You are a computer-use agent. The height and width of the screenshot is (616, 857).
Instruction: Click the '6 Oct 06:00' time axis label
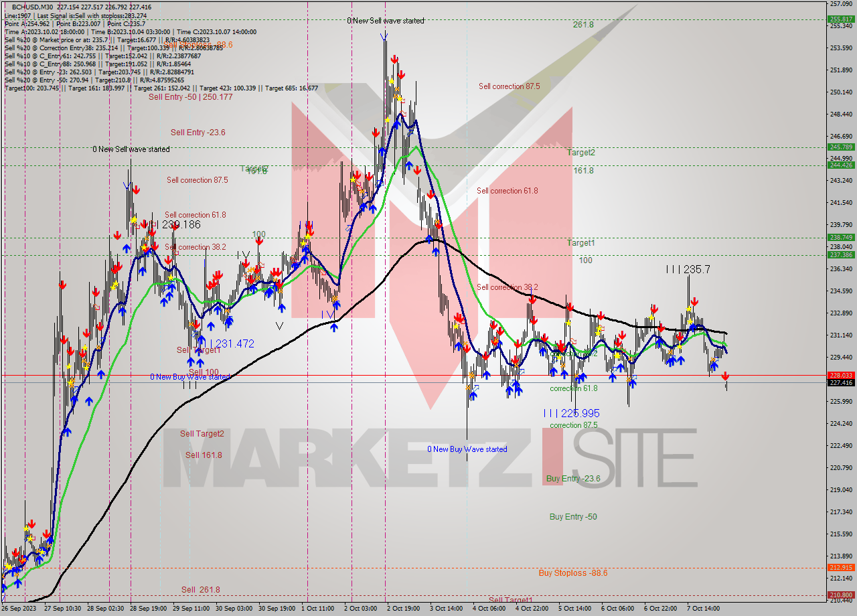[x=617, y=609]
